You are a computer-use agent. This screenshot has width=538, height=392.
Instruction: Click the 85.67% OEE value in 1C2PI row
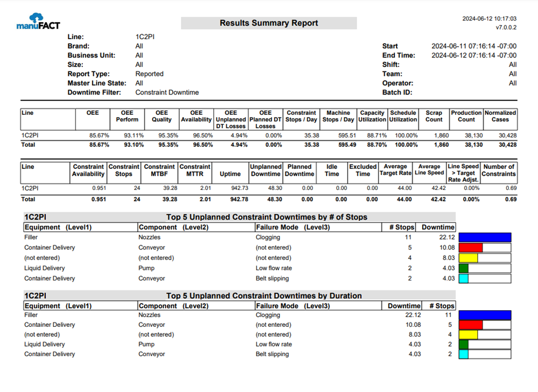pos(99,135)
